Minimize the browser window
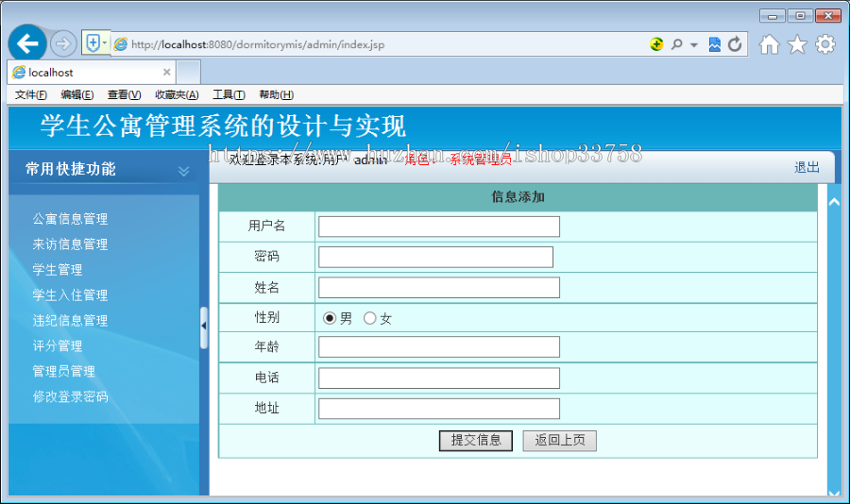850x504 pixels. [x=773, y=16]
